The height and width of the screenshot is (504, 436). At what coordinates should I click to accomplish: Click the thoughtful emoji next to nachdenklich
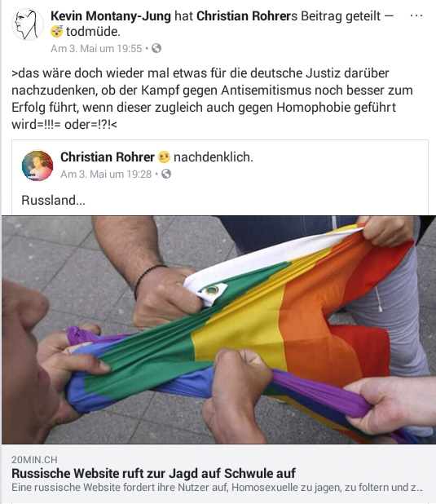coord(164,157)
